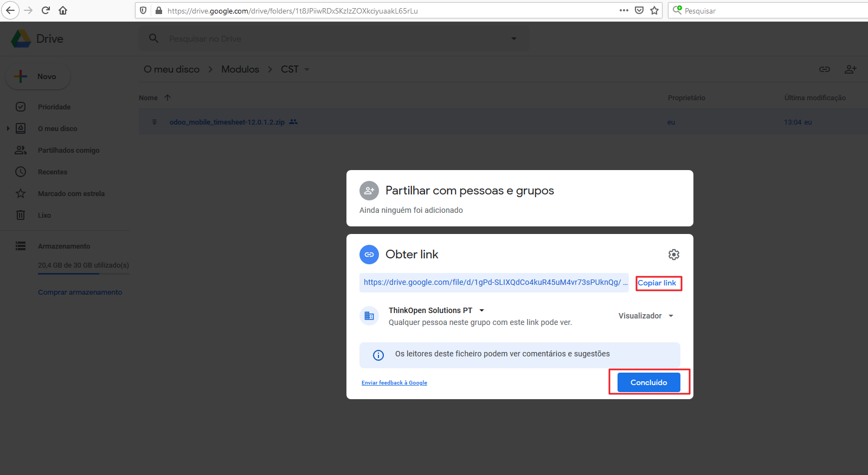Image resolution: width=868 pixels, height=475 pixels.
Task: Go to Recentes in sidebar
Action: coord(53,172)
